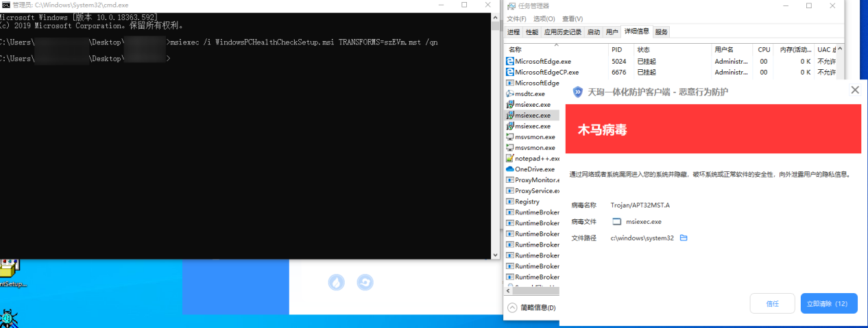This screenshot has height=328, width=868.
Task: Switch to the 性能 tab
Action: [x=532, y=32]
